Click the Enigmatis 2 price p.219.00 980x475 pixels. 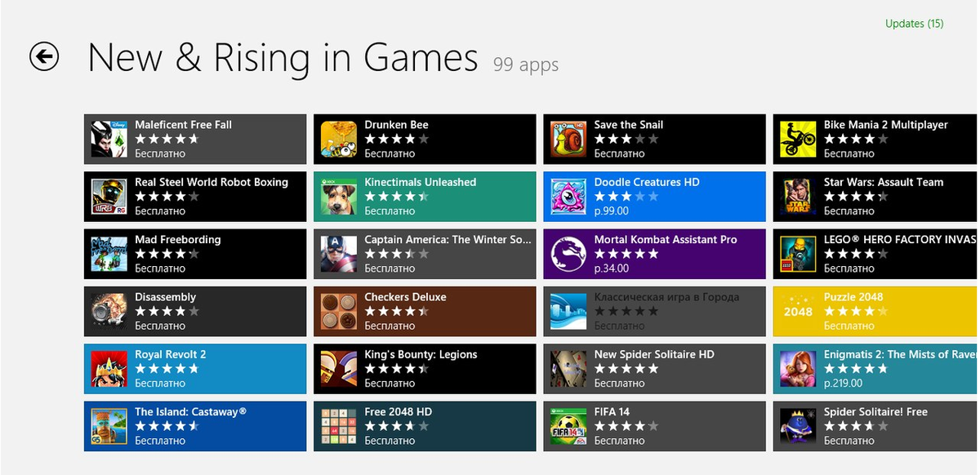[844, 383]
